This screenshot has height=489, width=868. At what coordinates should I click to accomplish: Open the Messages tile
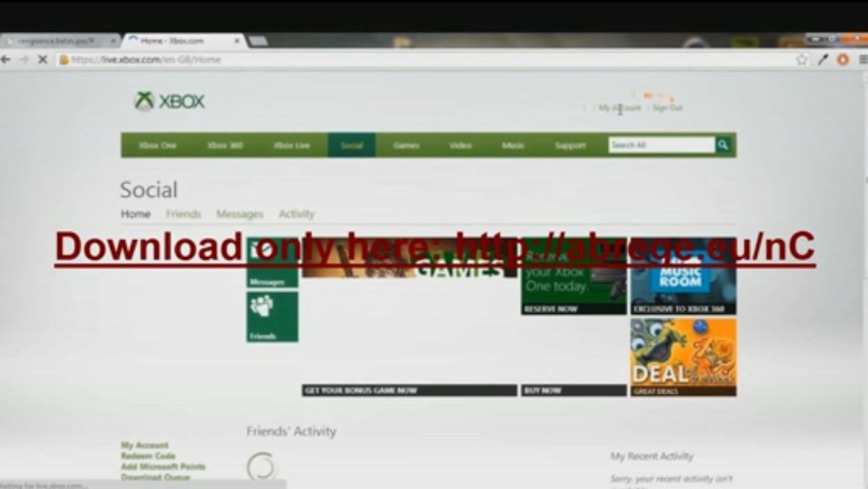[x=272, y=262]
